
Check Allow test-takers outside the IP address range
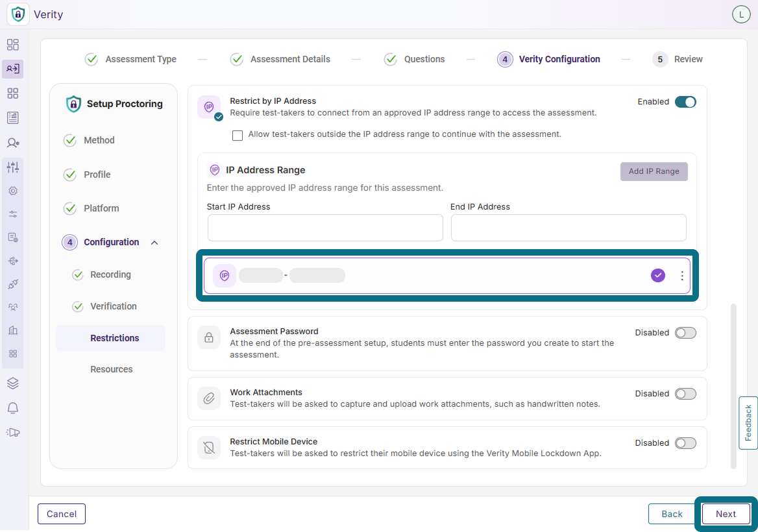coord(238,136)
